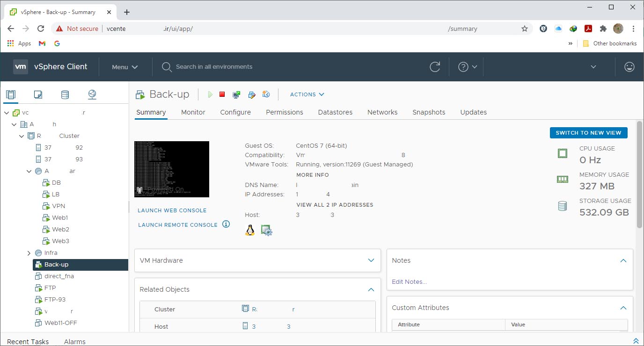The image size is (644, 346).
Task: Launch console icon in VM toolbar
Action: (x=236, y=94)
